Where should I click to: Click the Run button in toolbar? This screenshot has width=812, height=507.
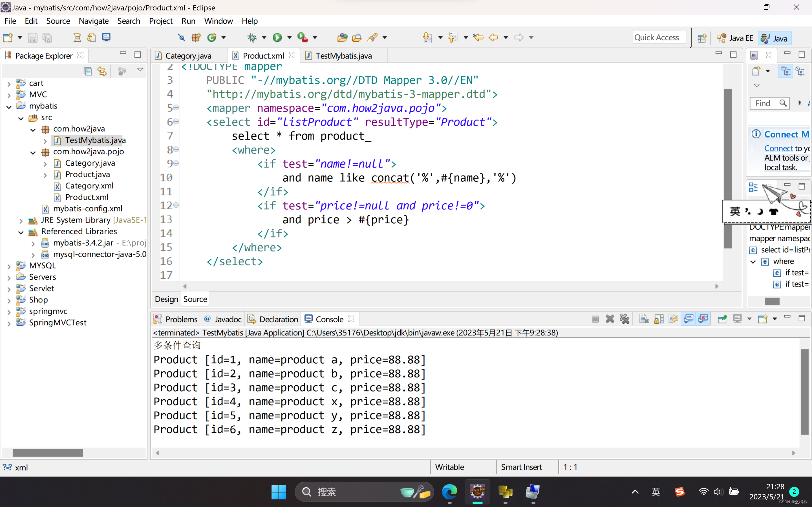pos(277,37)
